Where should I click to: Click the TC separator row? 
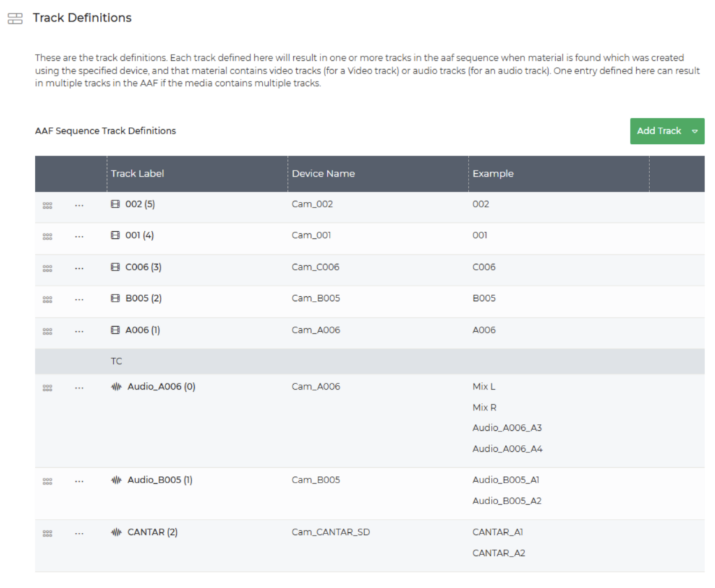click(370, 361)
